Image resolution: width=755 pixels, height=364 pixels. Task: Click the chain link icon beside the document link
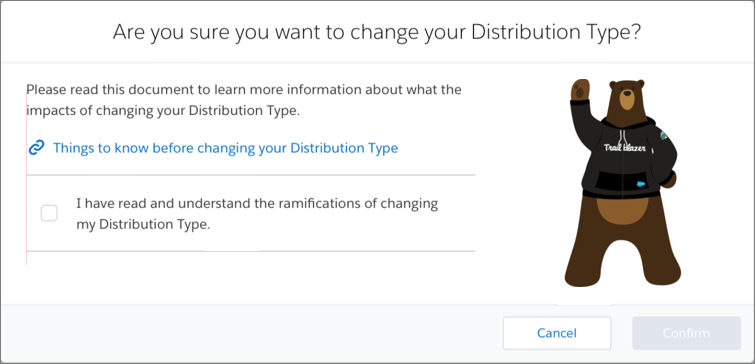tap(37, 148)
